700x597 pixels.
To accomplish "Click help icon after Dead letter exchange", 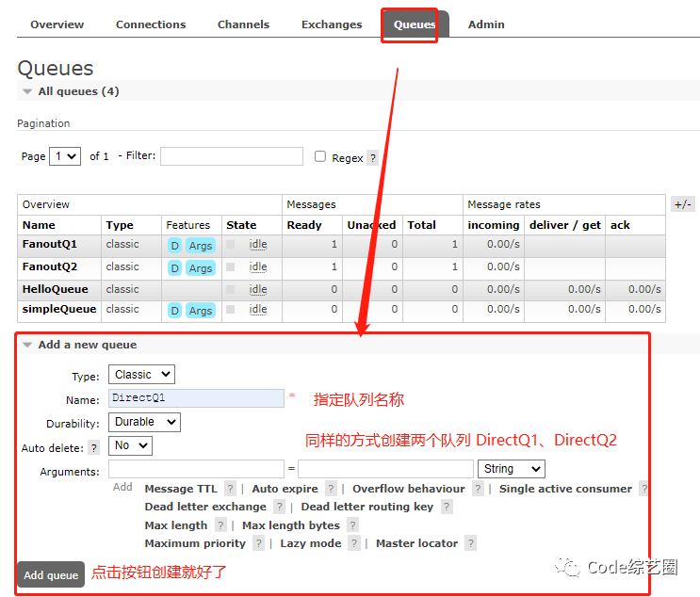I will tap(280, 507).
